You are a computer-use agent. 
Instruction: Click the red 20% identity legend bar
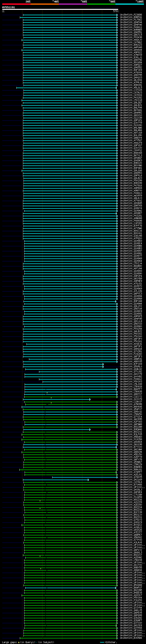click(16, 4)
